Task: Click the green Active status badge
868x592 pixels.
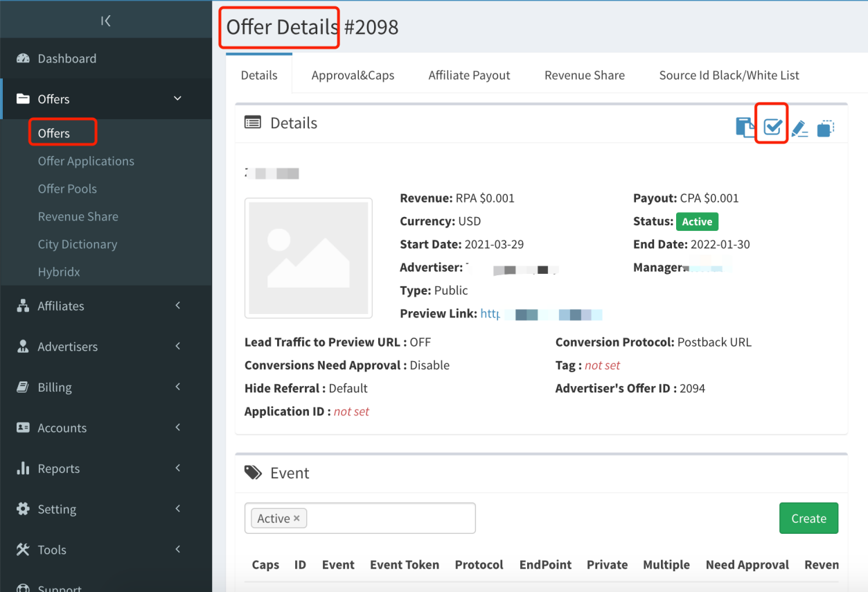Action: tap(697, 222)
